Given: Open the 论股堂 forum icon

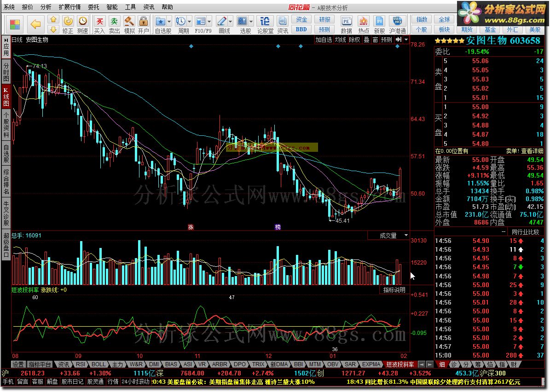Looking at the screenshot, I should point(265,24).
